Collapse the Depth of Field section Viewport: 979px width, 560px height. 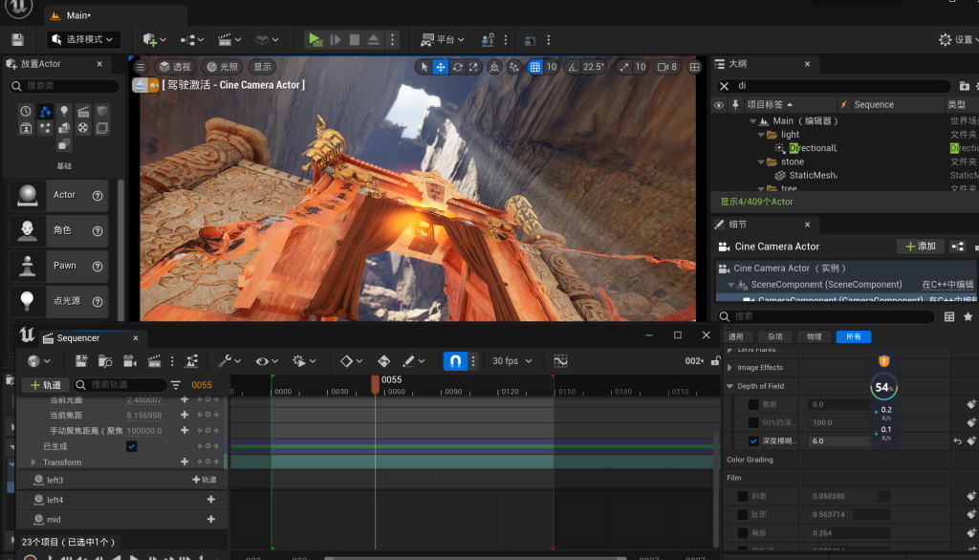729,386
